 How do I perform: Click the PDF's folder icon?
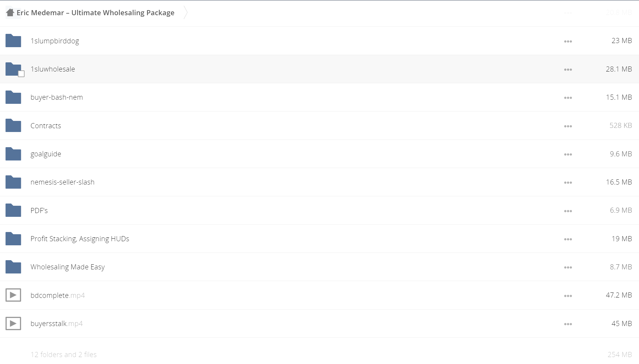tap(13, 210)
